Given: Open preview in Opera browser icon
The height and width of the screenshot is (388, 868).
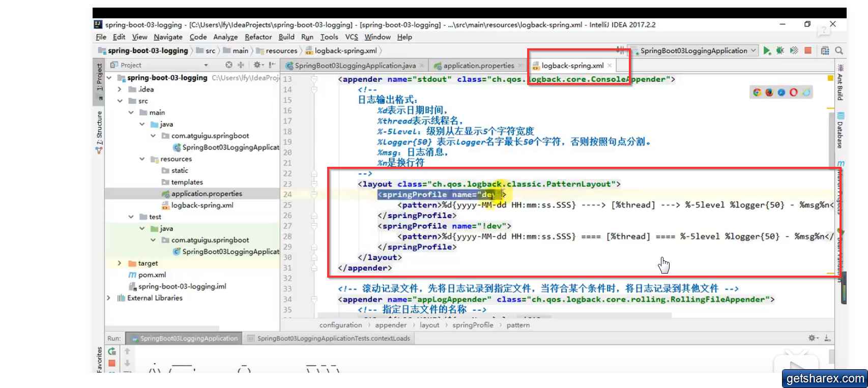Looking at the screenshot, I should pyautogui.click(x=794, y=92).
